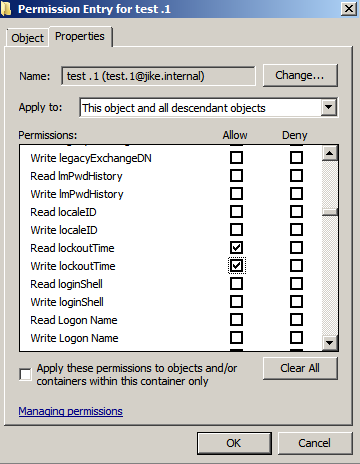
Task: Click the Write loginShell label
Action: click(x=67, y=302)
